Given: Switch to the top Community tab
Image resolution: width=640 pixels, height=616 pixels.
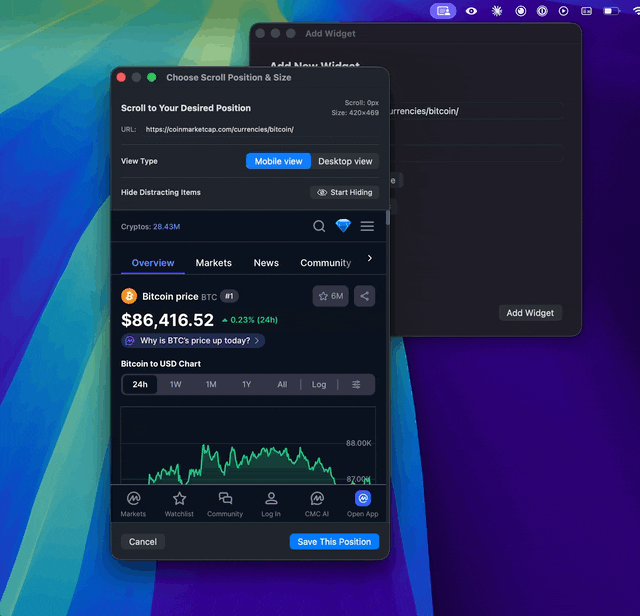Looking at the screenshot, I should click(326, 263).
